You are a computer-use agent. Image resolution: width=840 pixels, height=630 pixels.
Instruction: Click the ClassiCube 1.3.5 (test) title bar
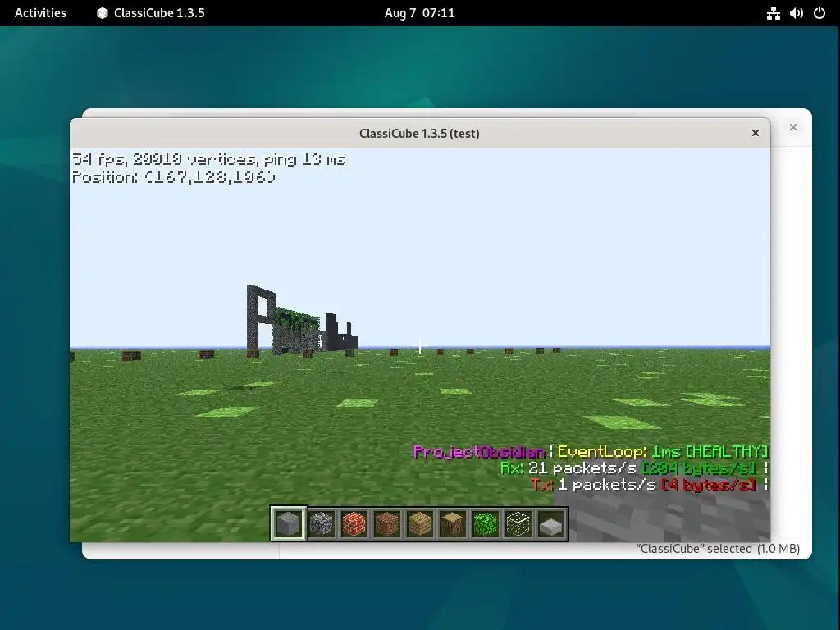coord(419,133)
